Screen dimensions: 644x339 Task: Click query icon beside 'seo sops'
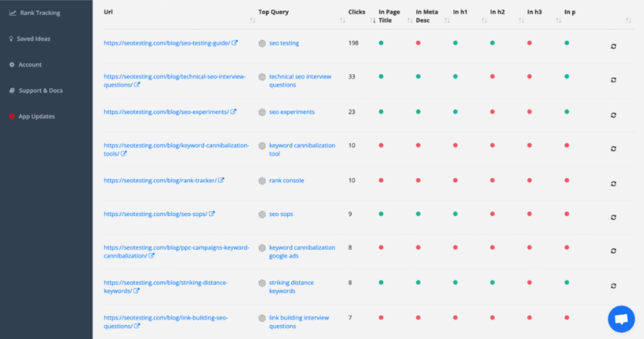(262, 215)
